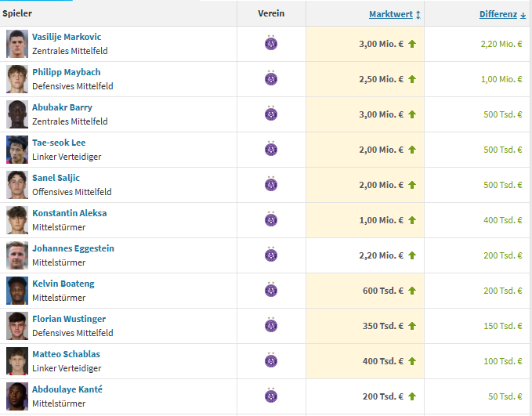This screenshot has height=416, width=532.
Task: Click green up arrow beside Schablas's 400 Tsd. €
Action: (412, 361)
